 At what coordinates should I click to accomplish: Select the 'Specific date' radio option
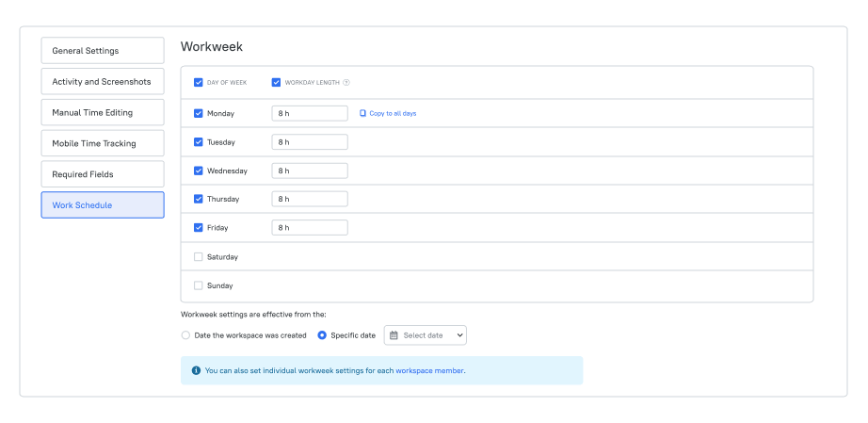[x=322, y=335]
